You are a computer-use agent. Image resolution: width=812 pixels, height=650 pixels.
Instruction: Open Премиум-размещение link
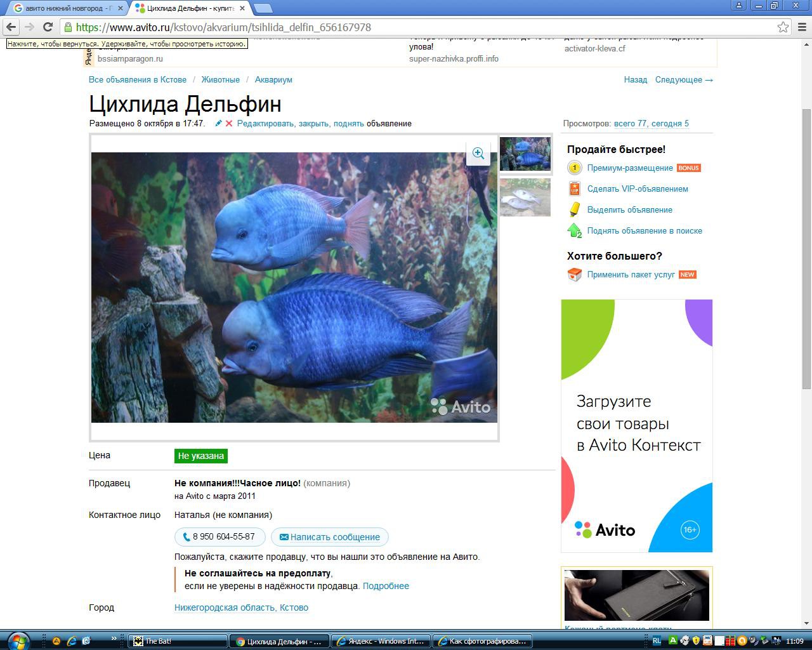pyautogui.click(x=630, y=168)
